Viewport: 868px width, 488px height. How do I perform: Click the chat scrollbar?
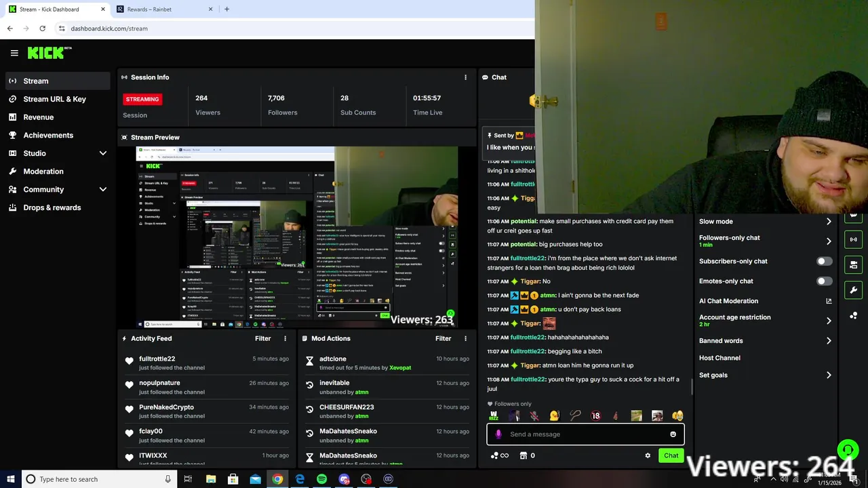pyautogui.click(x=692, y=387)
